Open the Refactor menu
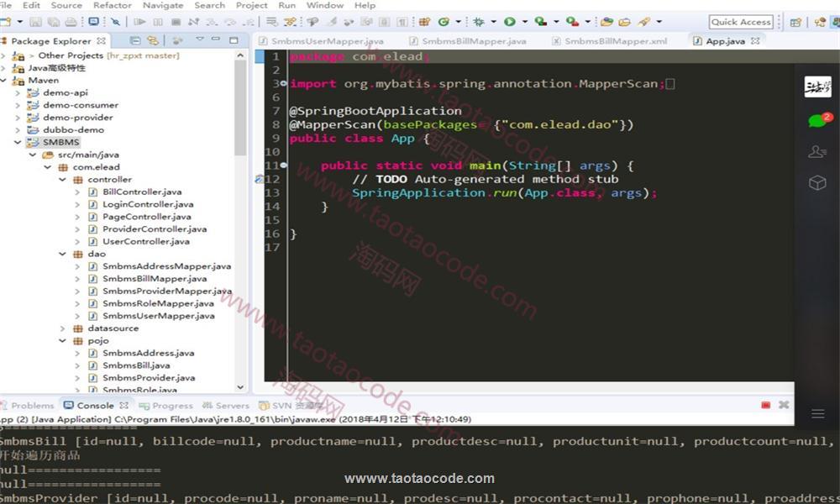Image resolution: width=840 pixels, height=504 pixels. click(x=112, y=5)
